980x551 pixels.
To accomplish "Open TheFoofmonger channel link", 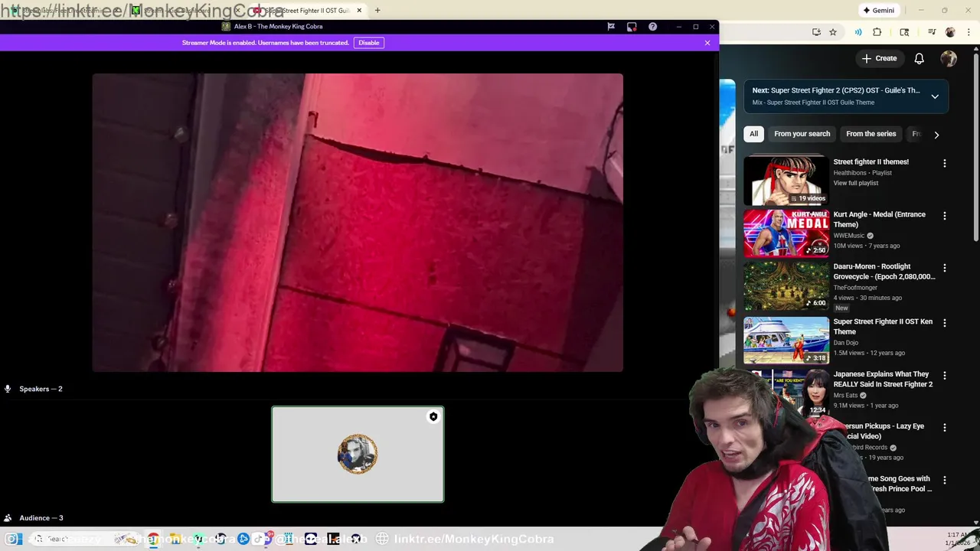I will pos(855,288).
